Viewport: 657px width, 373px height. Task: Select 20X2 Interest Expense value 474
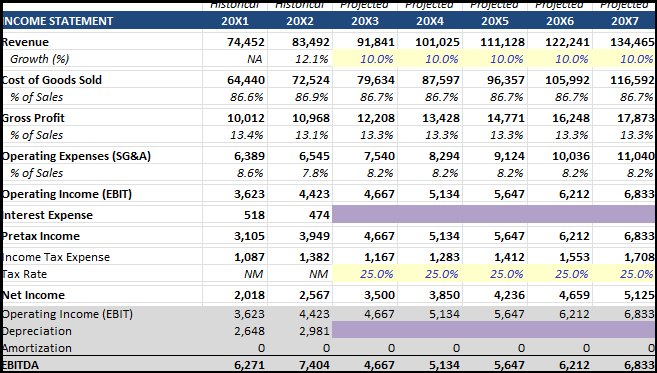[319, 215]
